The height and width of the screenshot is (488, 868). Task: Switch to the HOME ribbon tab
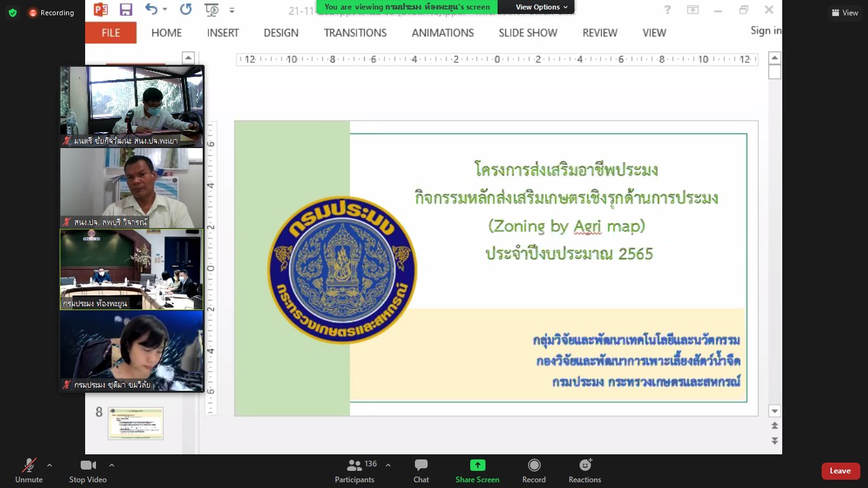(x=166, y=33)
